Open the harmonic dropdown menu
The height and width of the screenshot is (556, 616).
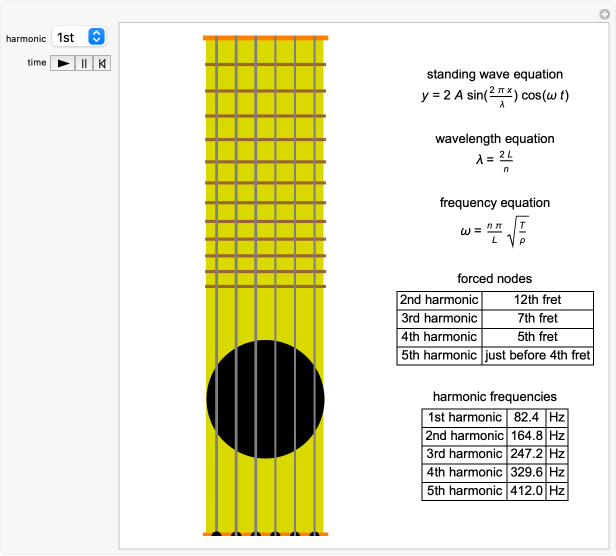pyautogui.click(x=79, y=37)
